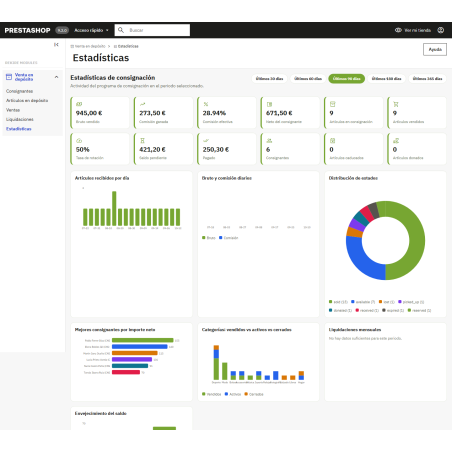
Task: Toggle the Cerrados legend in categories chart
Action: tap(254, 394)
